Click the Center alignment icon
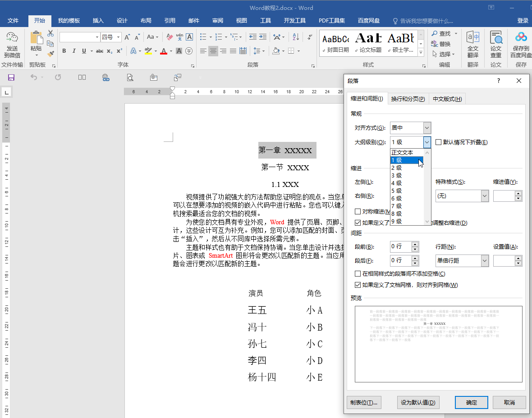532x418 pixels. [213, 51]
